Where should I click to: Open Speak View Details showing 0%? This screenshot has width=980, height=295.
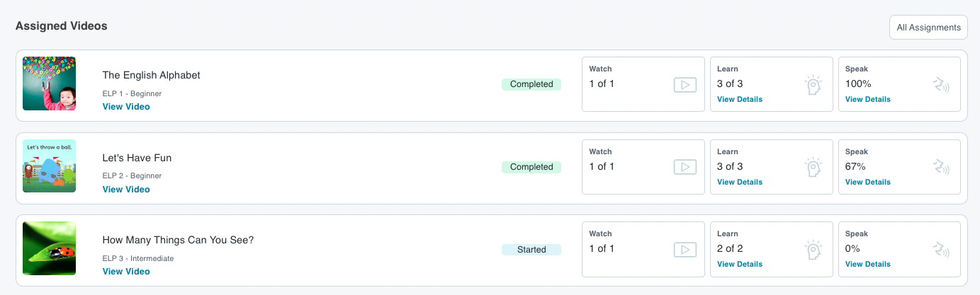pyautogui.click(x=868, y=264)
